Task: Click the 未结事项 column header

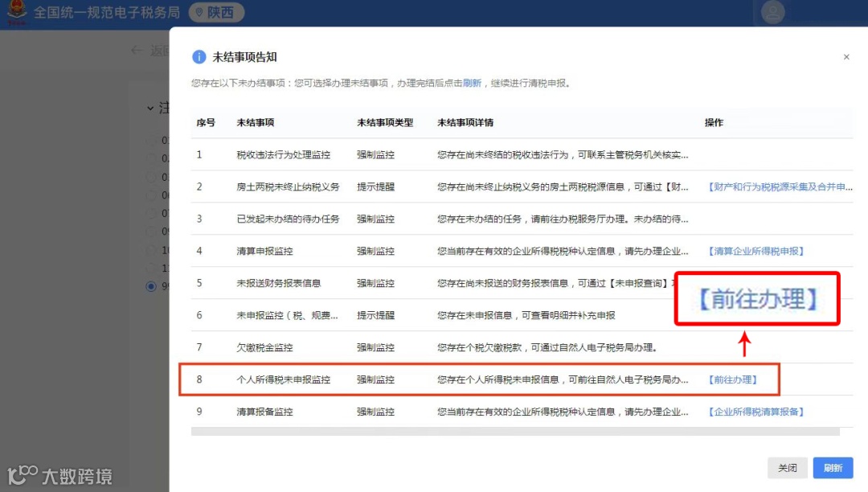Action: point(256,122)
